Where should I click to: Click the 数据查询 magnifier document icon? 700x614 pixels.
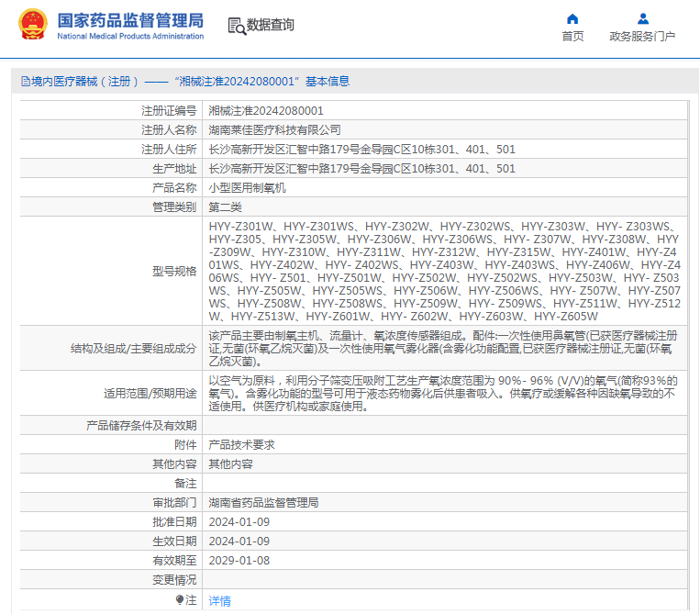coord(237,26)
